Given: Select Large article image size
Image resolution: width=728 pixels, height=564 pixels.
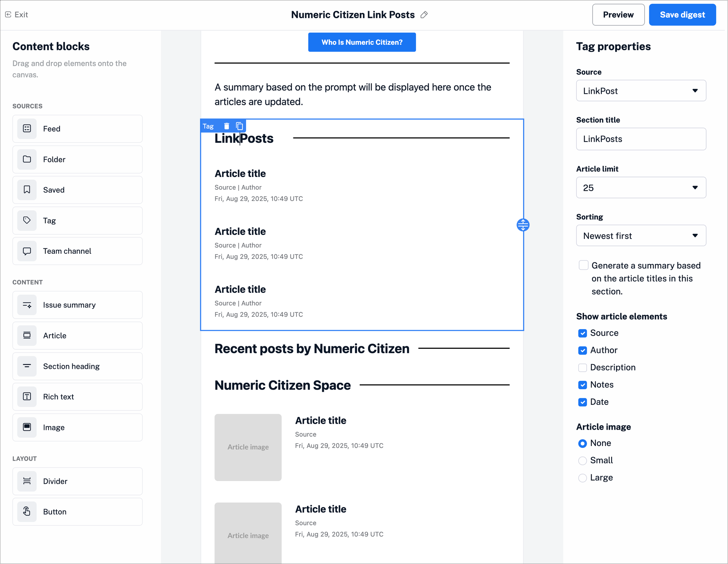Looking at the screenshot, I should 583,478.
